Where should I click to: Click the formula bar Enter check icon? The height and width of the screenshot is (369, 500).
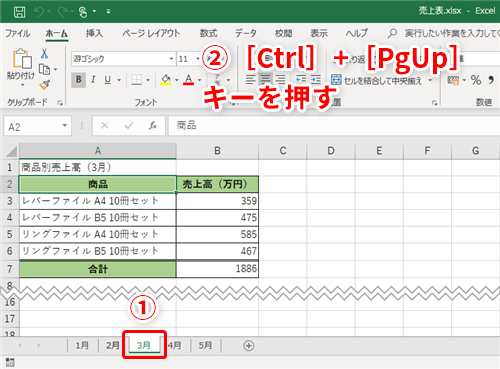point(129,126)
